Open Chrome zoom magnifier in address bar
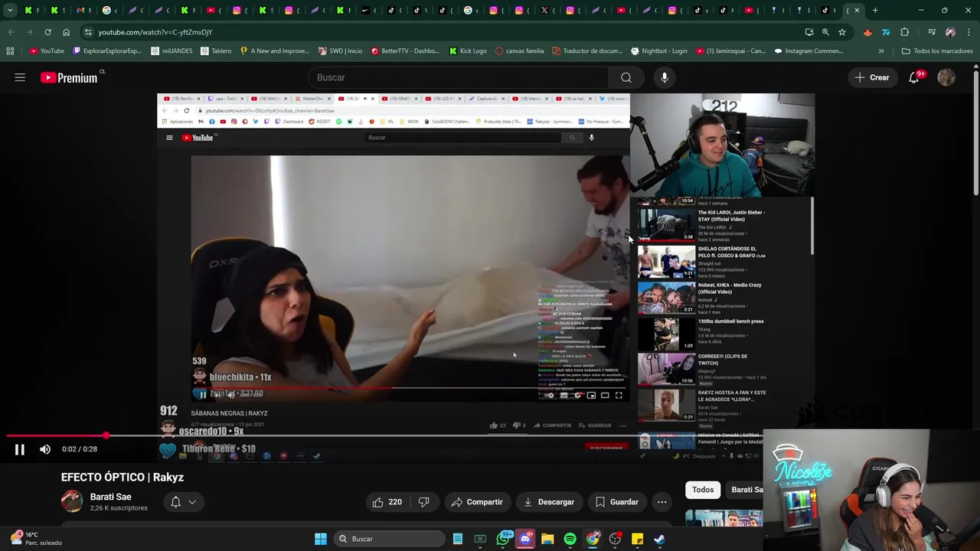Viewport: 980px width, 551px height. (825, 32)
